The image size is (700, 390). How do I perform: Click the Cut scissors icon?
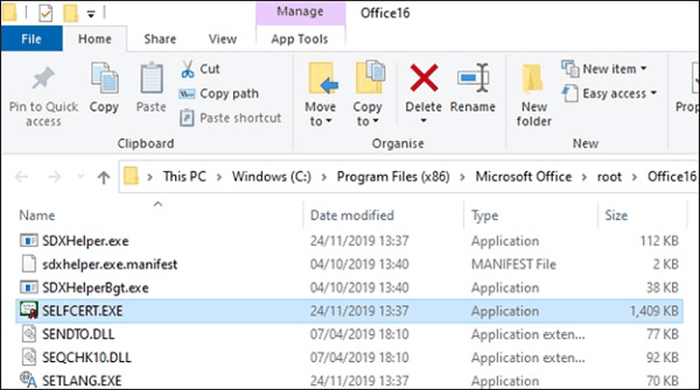point(188,69)
